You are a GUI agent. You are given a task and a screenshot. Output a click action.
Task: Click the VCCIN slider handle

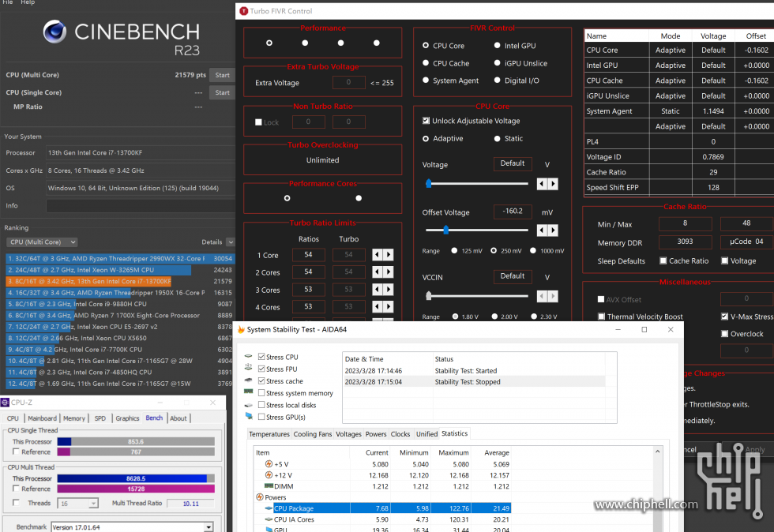[x=428, y=296]
